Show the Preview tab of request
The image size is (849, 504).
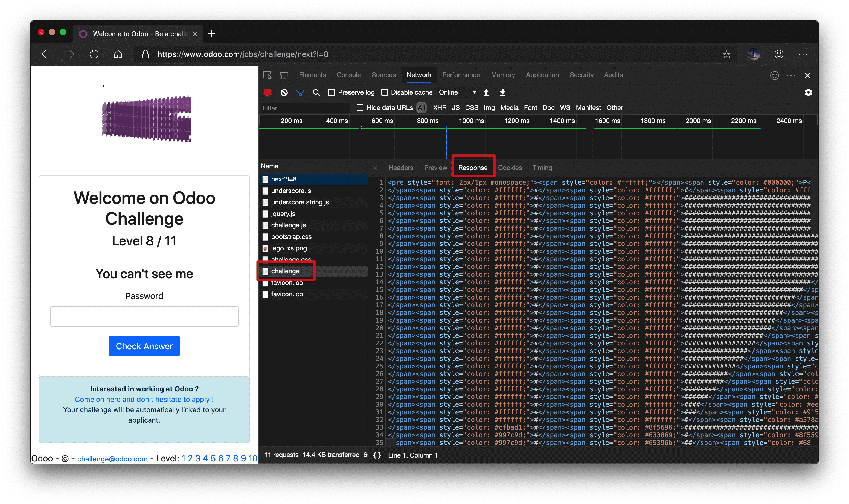coord(435,168)
